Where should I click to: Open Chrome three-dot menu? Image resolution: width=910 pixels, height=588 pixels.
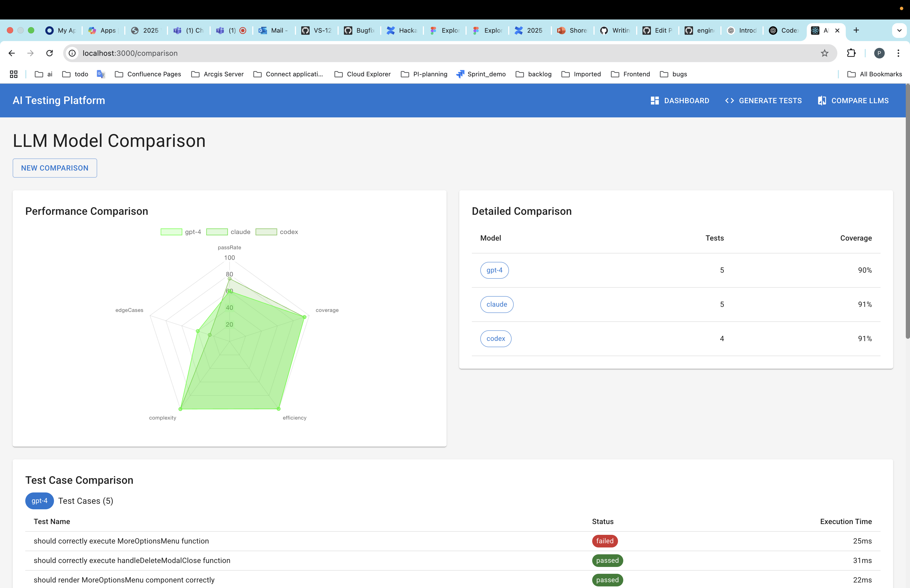(898, 53)
